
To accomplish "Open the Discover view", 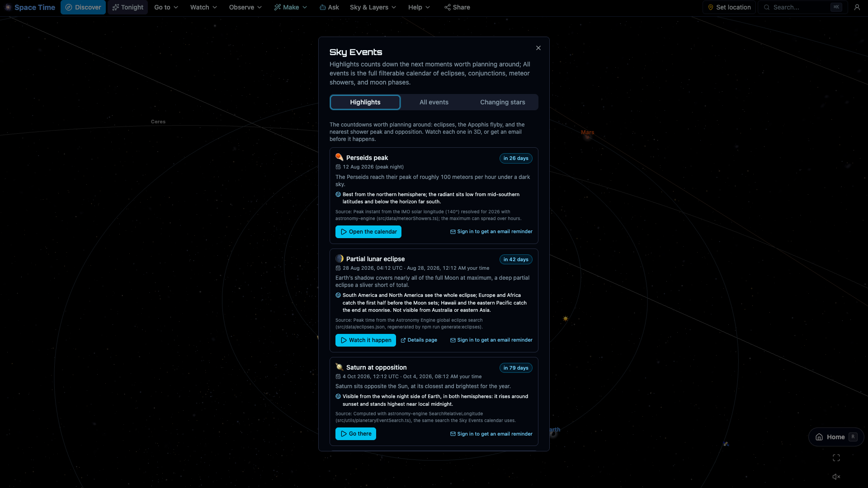I will pyautogui.click(x=83, y=7).
